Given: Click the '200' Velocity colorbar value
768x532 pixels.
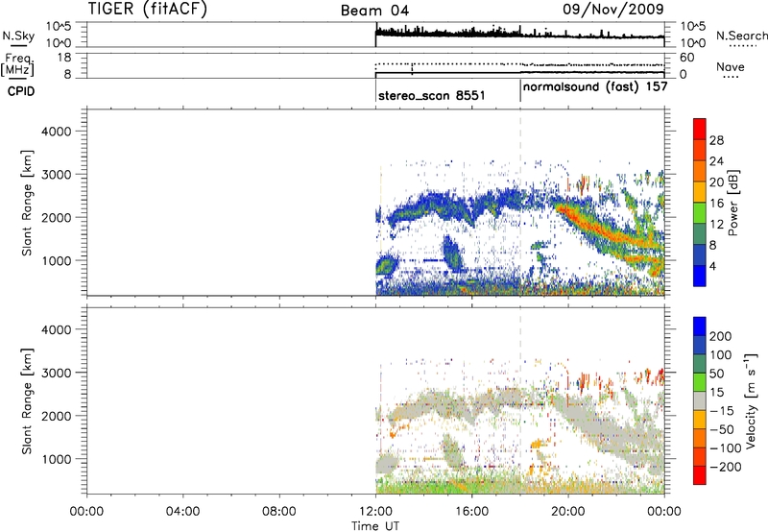Looking at the screenshot, I should (x=721, y=336).
